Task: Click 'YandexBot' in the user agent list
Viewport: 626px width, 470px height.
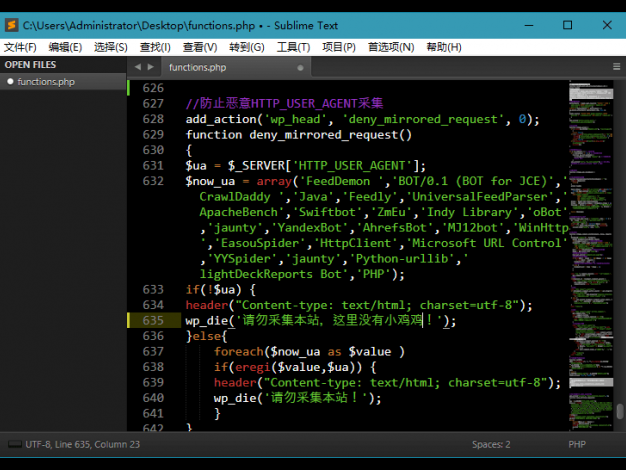Action: pyautogui.click(x=310, y=228)
